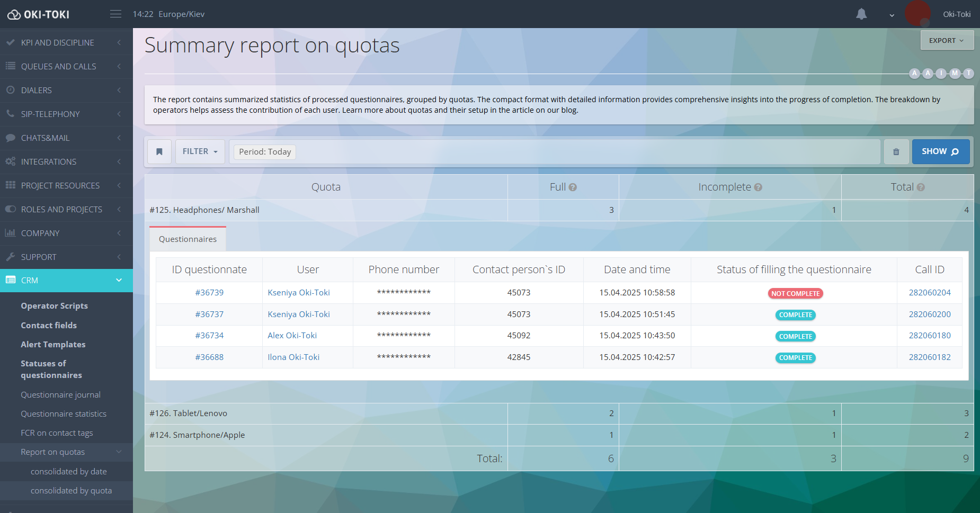Viewport: 980px width, 513px height.
Task: Click the red user avatar
Action: pyautogui.click(x=917, y=13)
